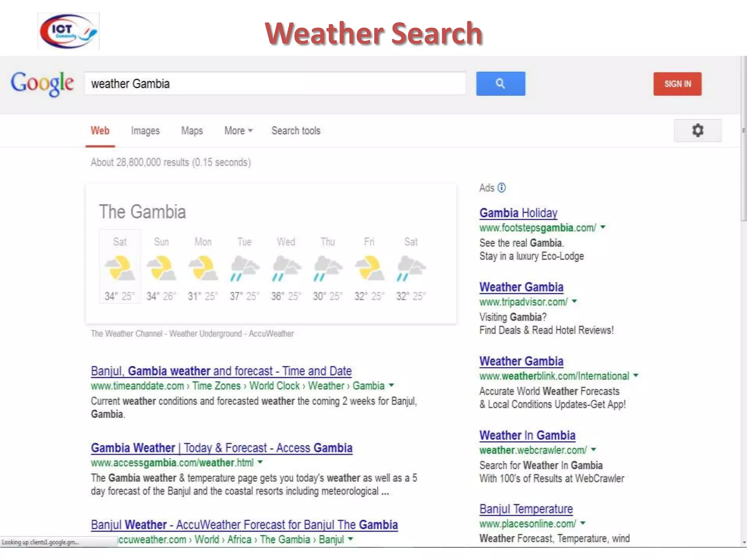Expand arrow beside www.placesonline.com
747x560 pixels.
[583, 523]
